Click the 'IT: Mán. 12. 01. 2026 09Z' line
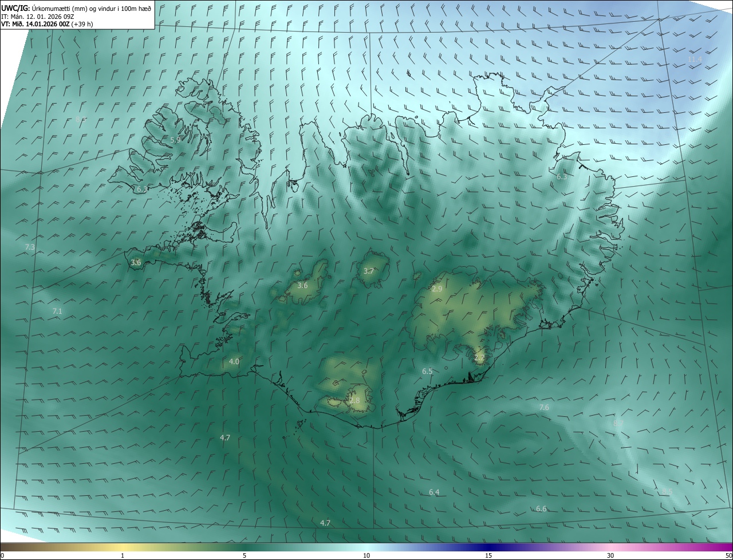Screen dimensions: 733x560 pyautogui.click(x=37, y=16)
